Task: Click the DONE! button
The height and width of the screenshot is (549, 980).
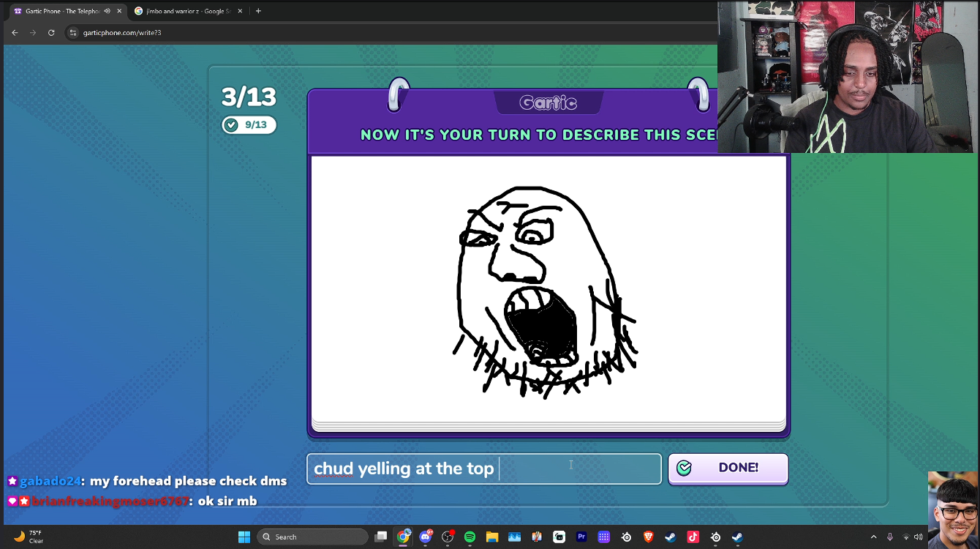Action: click(728, 468)
